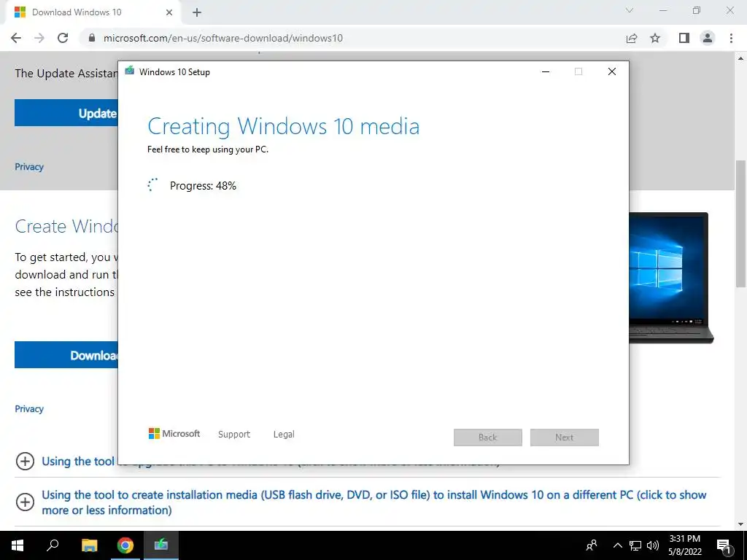Click 'Creating Windows 10 media' heading

point(284,126)
